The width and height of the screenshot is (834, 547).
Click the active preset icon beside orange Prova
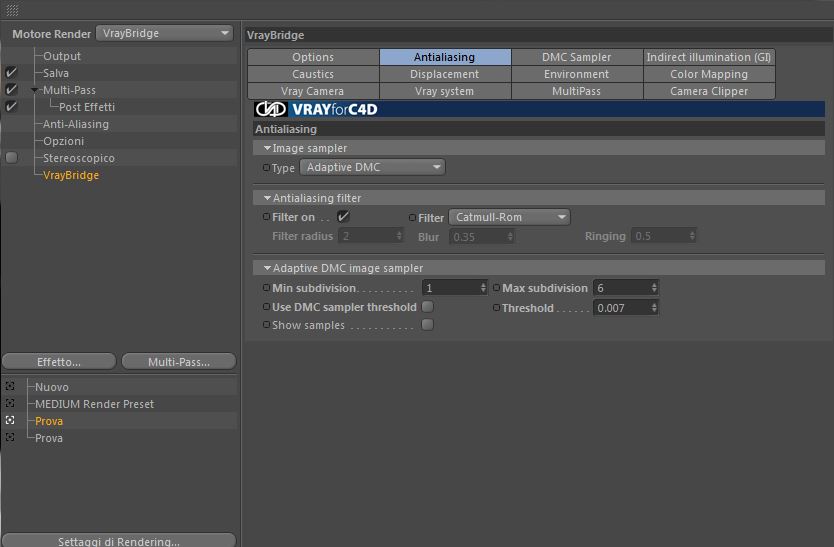(x=10, y=420)
